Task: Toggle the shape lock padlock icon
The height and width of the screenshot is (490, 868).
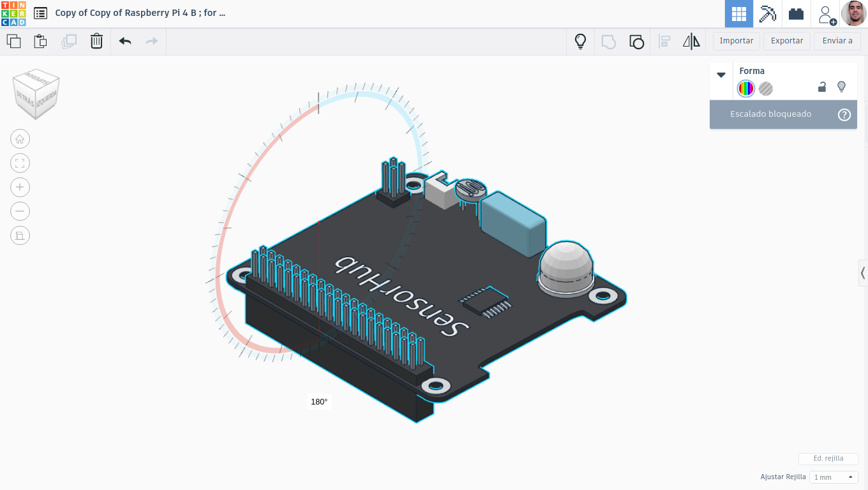Action: 822,87
